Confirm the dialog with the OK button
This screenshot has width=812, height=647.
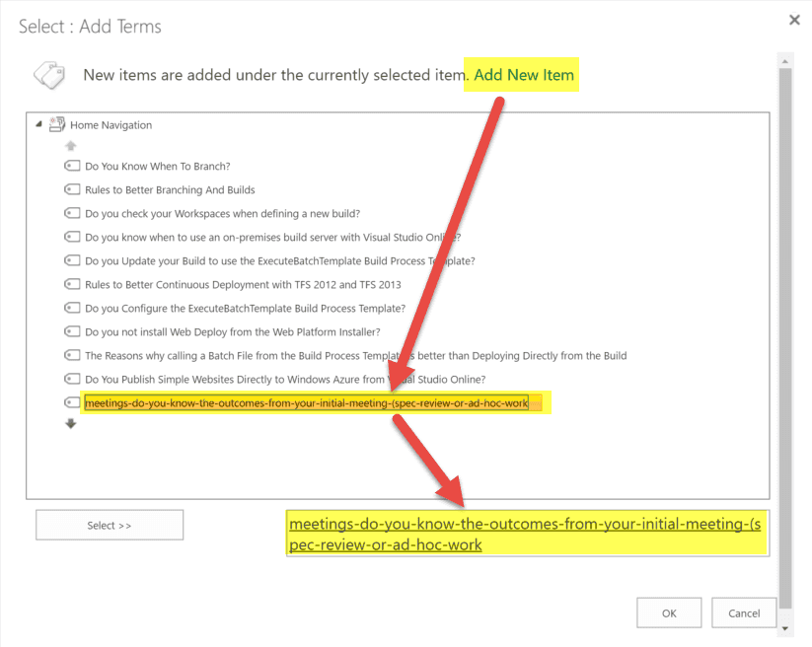coord(669,612)
